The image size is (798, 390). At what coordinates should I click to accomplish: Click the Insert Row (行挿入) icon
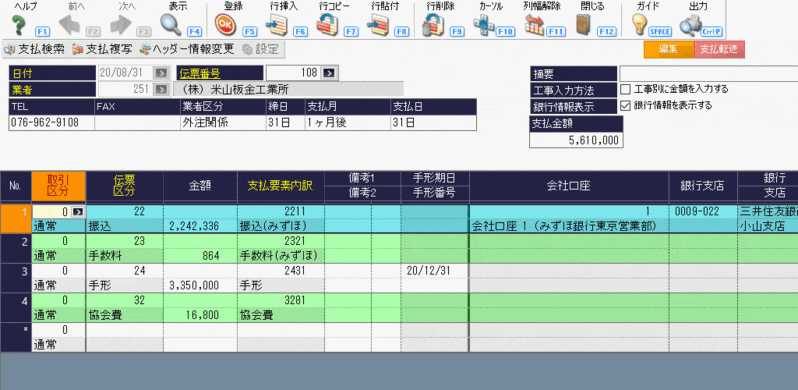278,24
